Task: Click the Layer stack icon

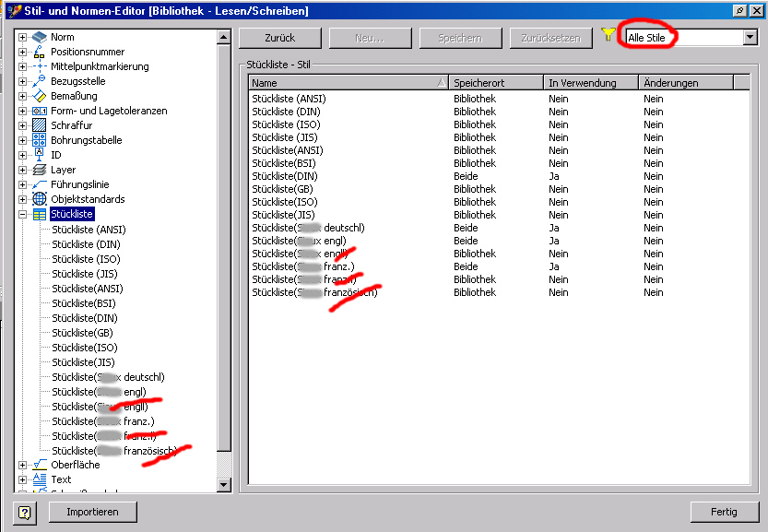Action: point(39,170)
